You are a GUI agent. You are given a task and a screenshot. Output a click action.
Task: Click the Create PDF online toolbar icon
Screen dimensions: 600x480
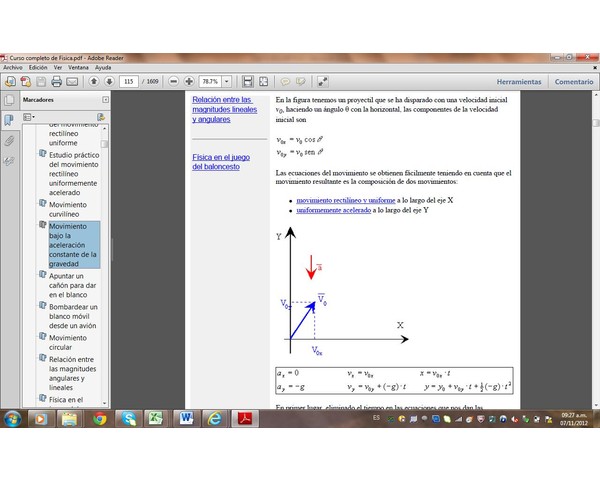10,82
